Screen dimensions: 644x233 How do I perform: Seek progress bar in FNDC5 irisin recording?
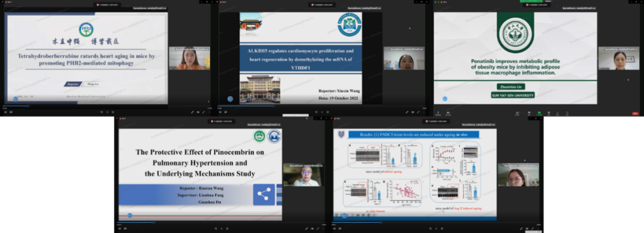coord(436,222)
